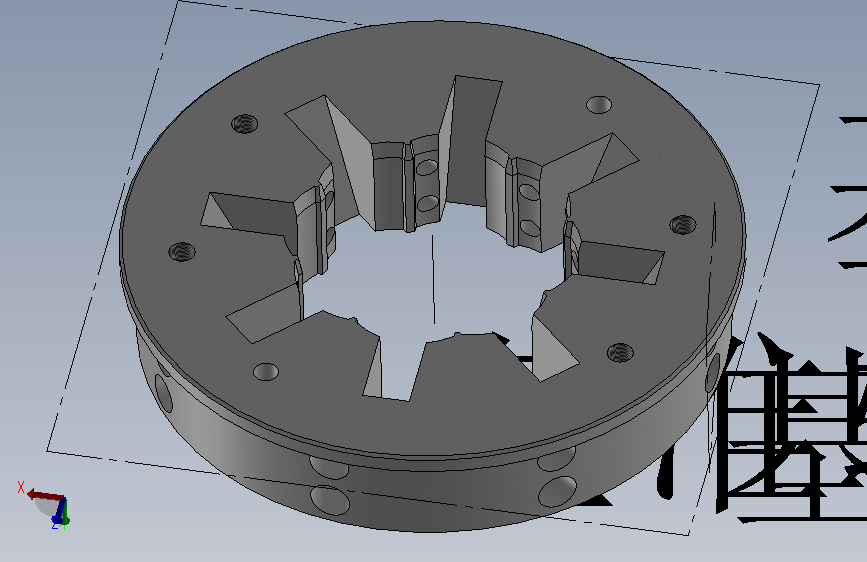This screenshot has width=867, height=562.
Task: Click the red X axis label
Action: (21, 487)
